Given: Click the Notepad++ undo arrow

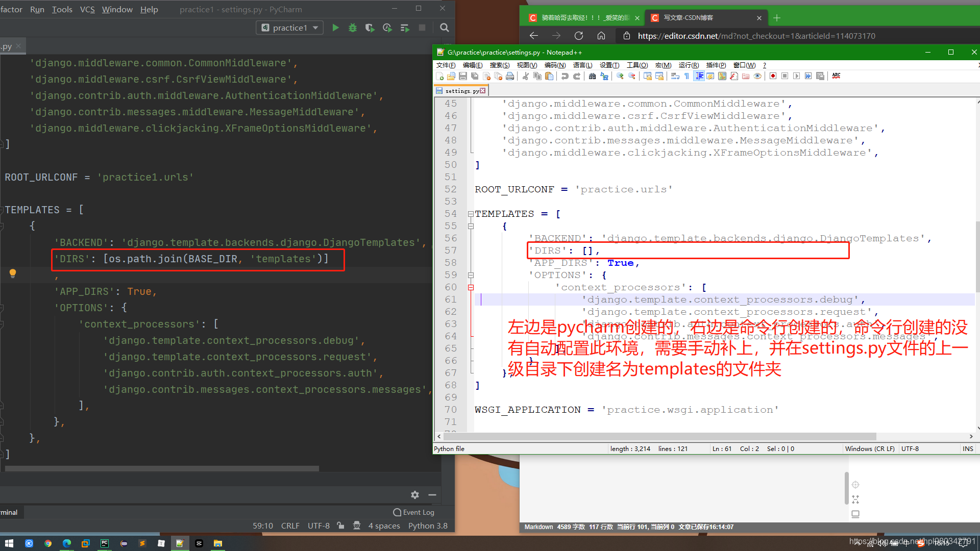Looking at the screenshot, I should [x=565, y=76].
